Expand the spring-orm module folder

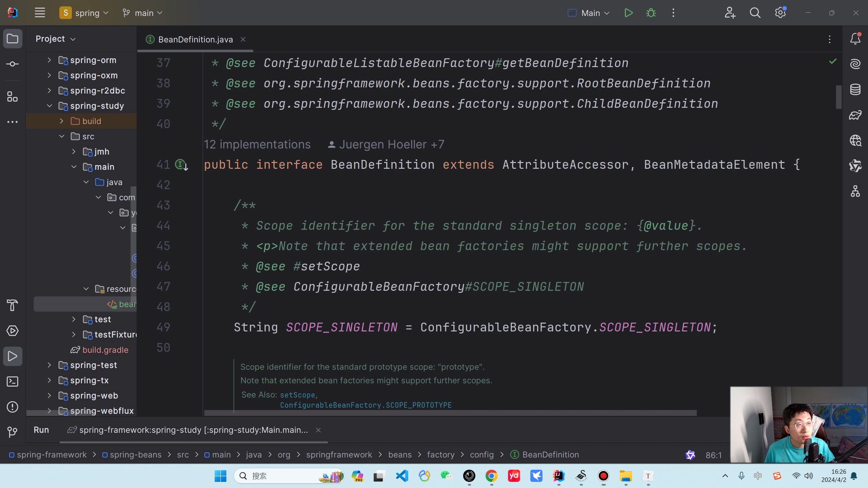[x=49, y=60]
